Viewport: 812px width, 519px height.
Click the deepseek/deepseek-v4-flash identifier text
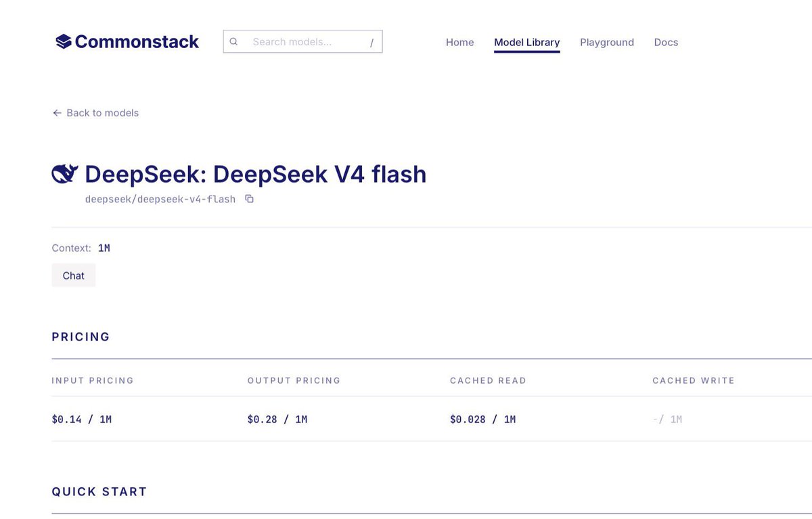[160, 199]
